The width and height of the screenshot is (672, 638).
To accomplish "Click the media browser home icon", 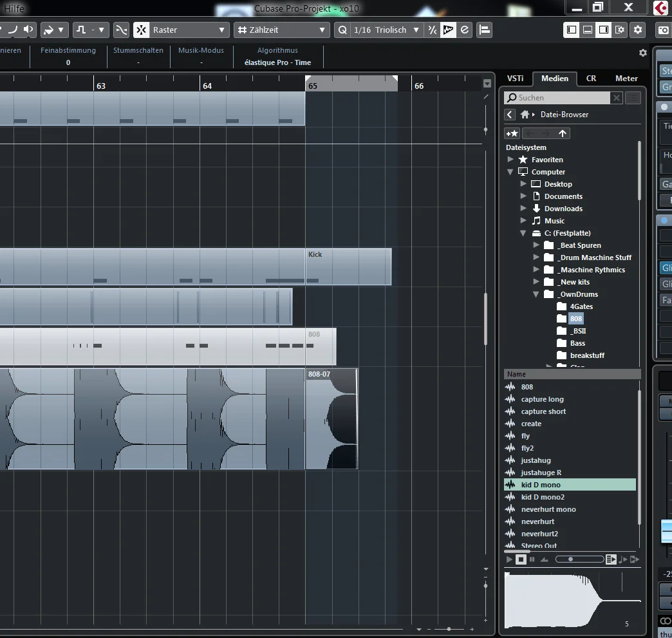I will click(x=525, y=115).
